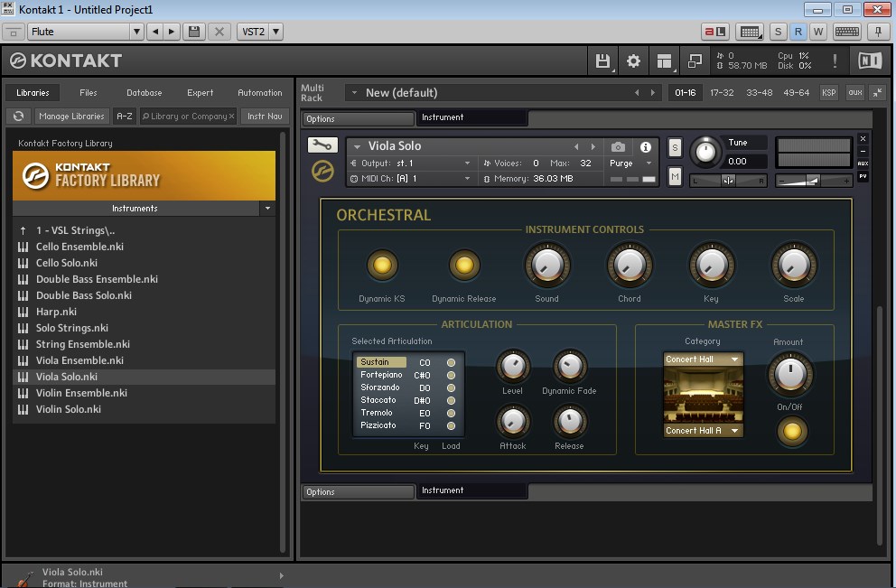The image size is (896, 588).
Task: Click the wrench edit instrument icon
Action: pos(322,145)
